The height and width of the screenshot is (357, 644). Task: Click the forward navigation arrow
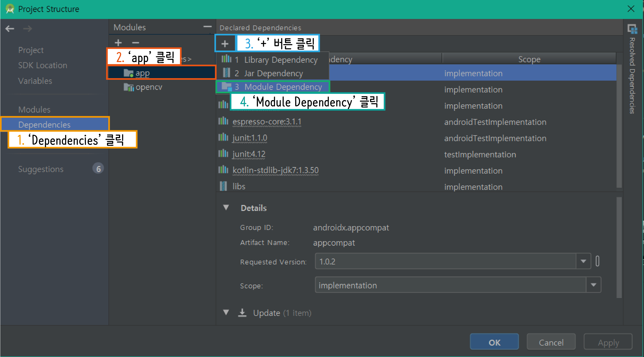click(x=28, y=29)
